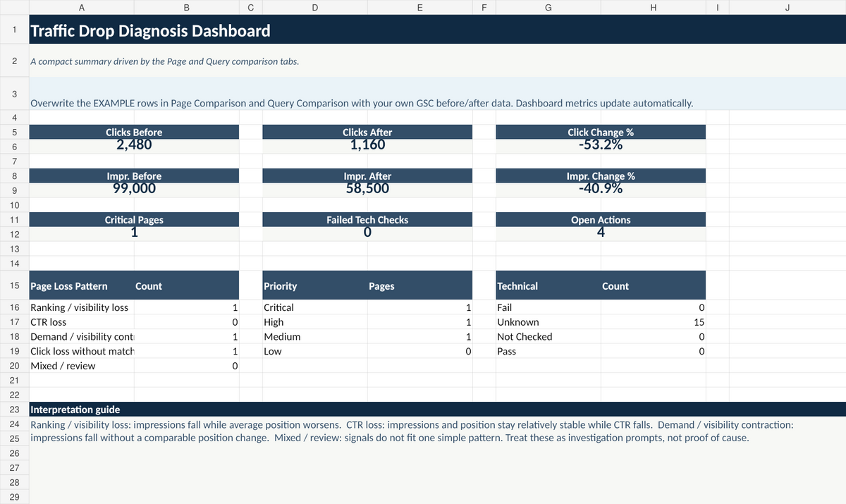Click the subtitle about Page and Query comparison tabs
The height and width of the screenshot is (504, 846).
(165, 61)
